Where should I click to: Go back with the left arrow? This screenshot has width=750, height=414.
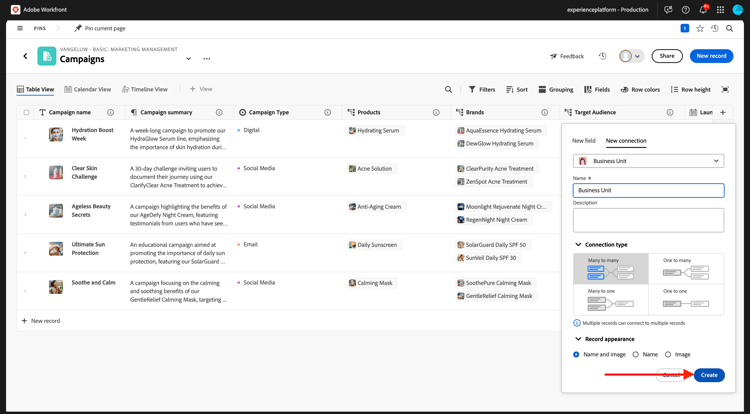click(25, 56)
